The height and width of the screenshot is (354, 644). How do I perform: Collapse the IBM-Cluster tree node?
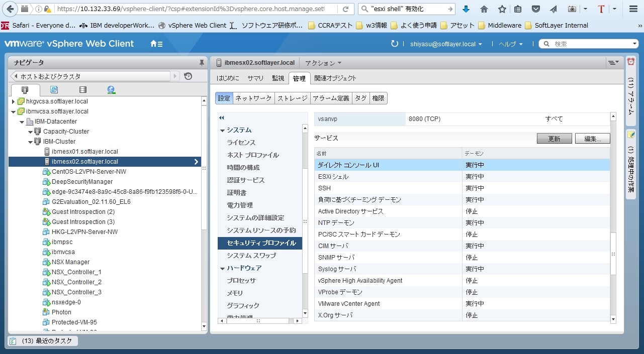(x=30, y=142)
